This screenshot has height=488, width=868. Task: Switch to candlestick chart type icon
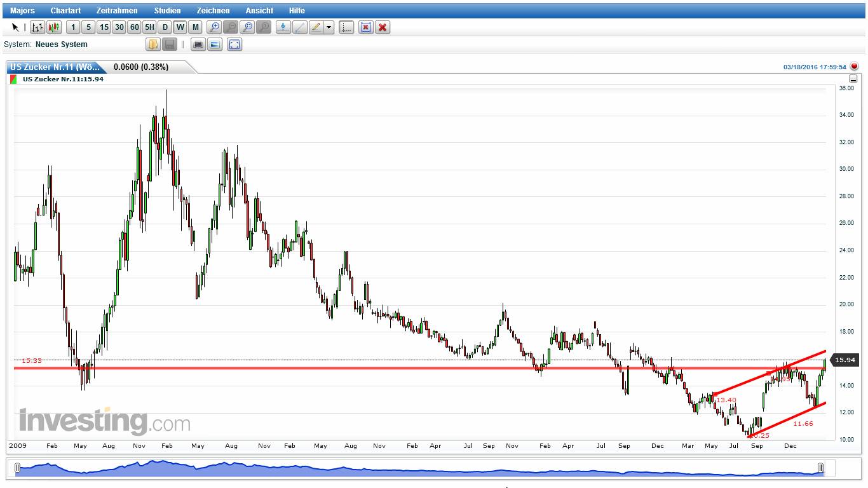54,27
